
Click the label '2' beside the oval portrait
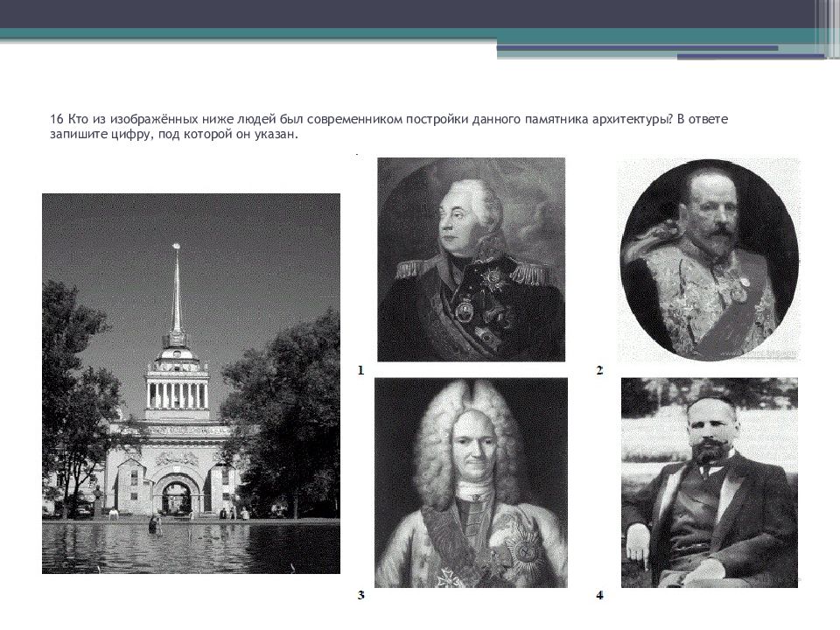coord(599,370)
